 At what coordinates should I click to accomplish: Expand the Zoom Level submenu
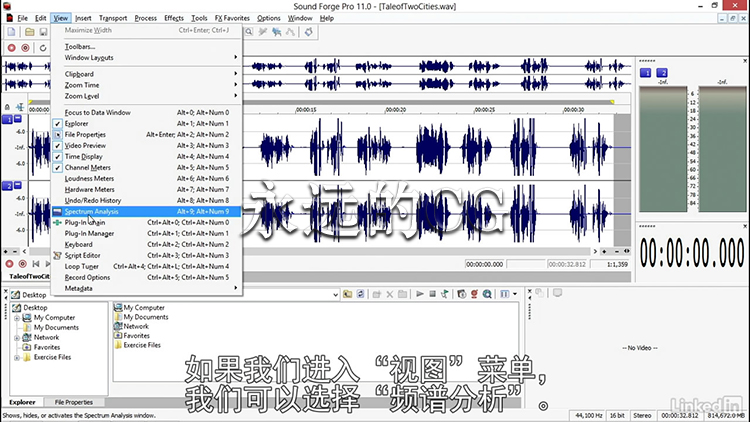click(x=146, y=96)
